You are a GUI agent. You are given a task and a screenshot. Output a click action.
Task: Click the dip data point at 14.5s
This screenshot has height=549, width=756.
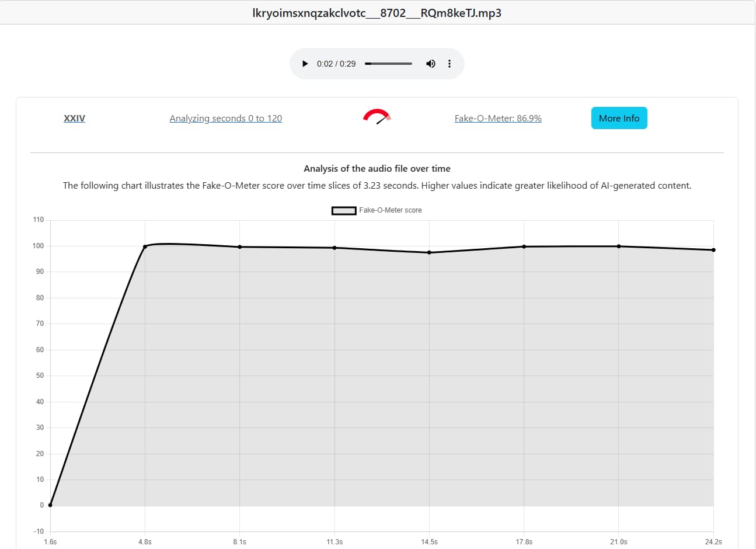[x=429, y=252]
